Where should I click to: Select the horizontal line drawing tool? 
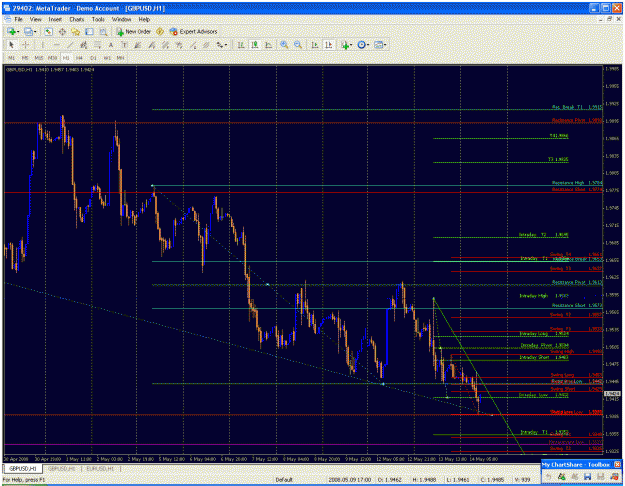click(56, 45)
